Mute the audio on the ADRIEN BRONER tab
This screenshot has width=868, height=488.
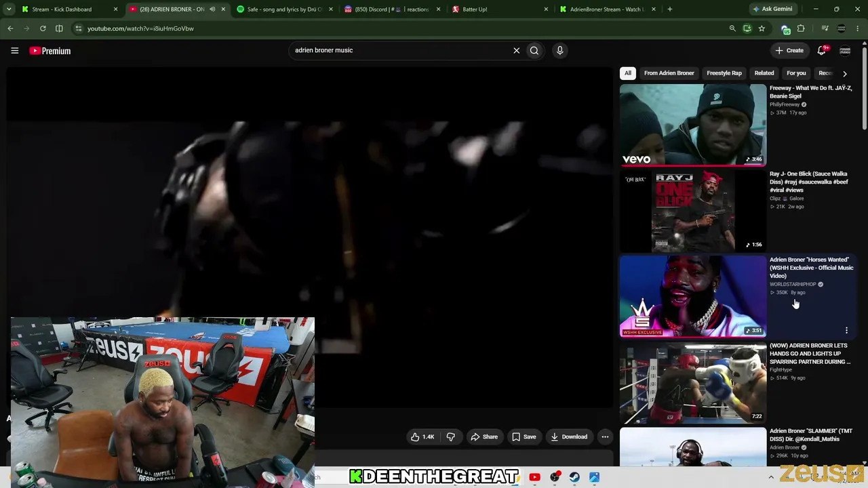click(x=212, y=9)
